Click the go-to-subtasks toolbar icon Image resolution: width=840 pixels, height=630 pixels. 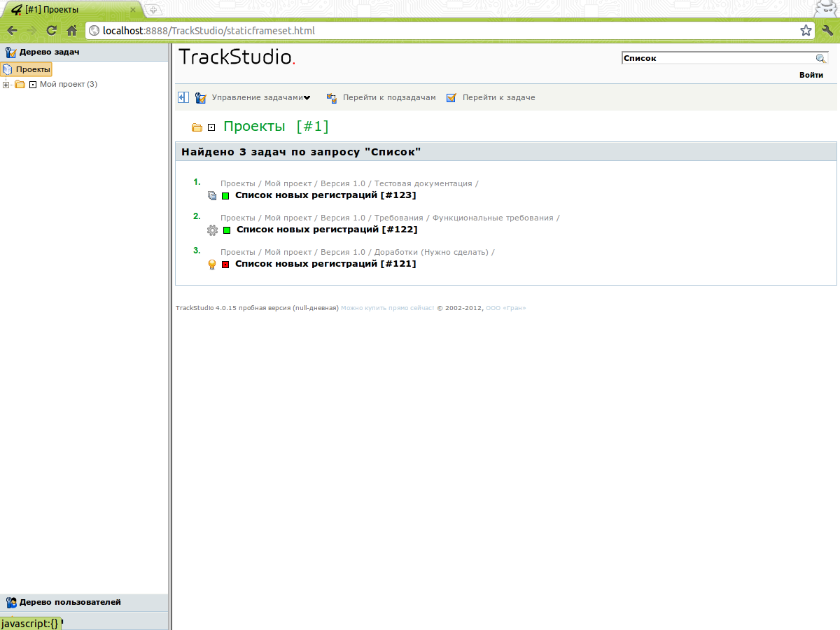(x=332, y=98)
